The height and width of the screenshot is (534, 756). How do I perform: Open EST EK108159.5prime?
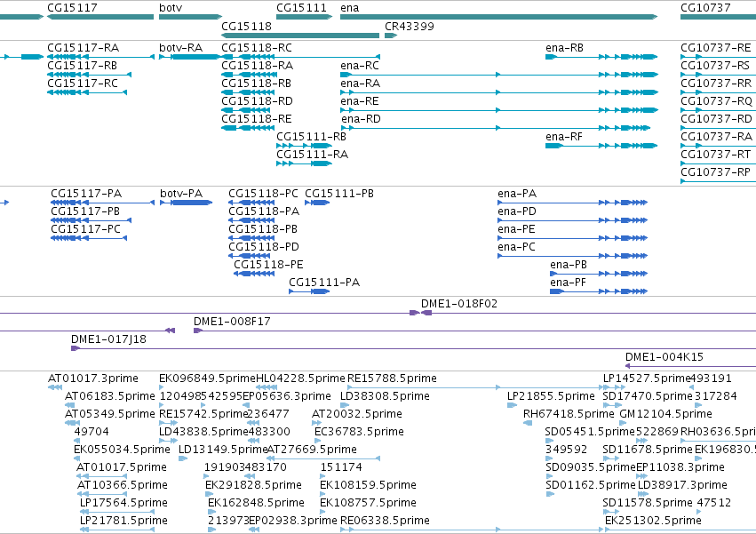pyautogui.click(x=368, y=485)
